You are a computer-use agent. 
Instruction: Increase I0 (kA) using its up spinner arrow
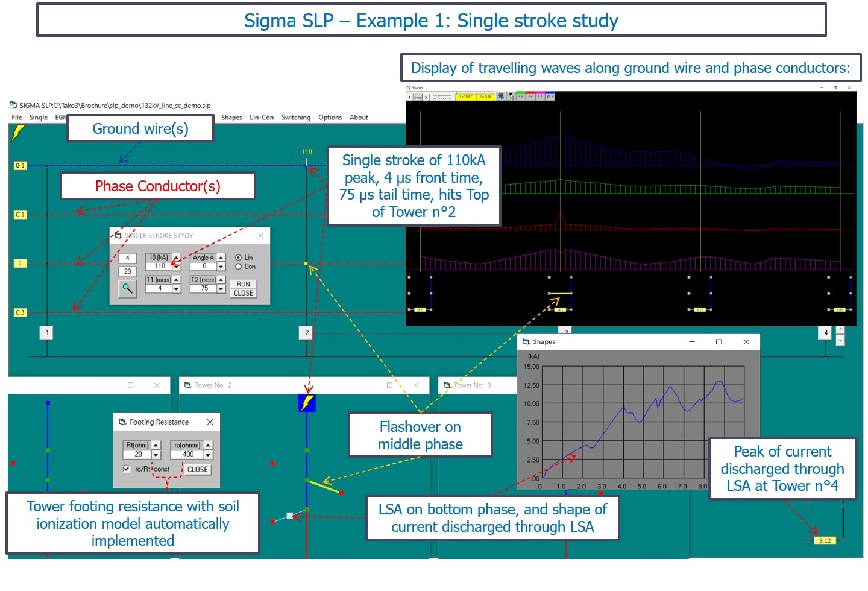pos(176,256)
